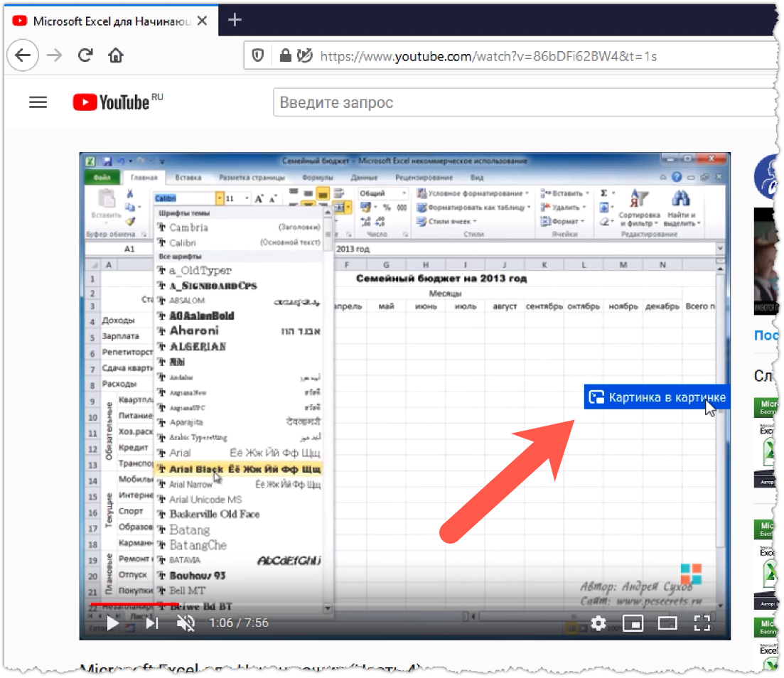Viewport: 784px width, 678px height.
Task: Play the video with play button
Action: click(113, 623)
